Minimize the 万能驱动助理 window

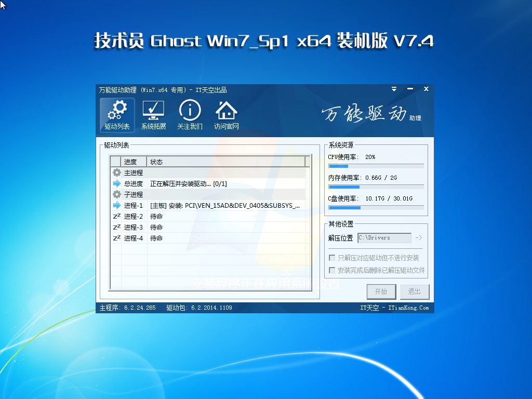410,89
